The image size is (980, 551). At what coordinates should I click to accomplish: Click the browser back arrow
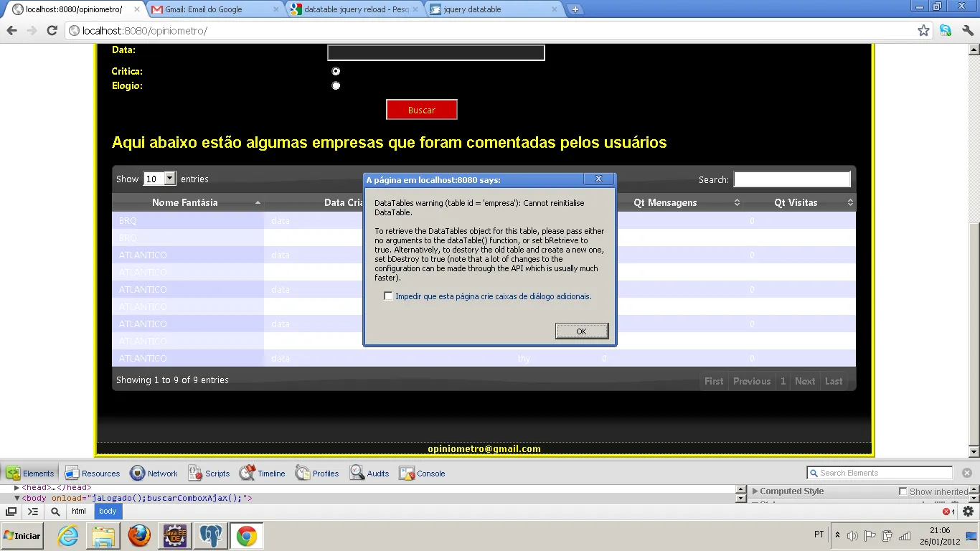coord(11,31)
